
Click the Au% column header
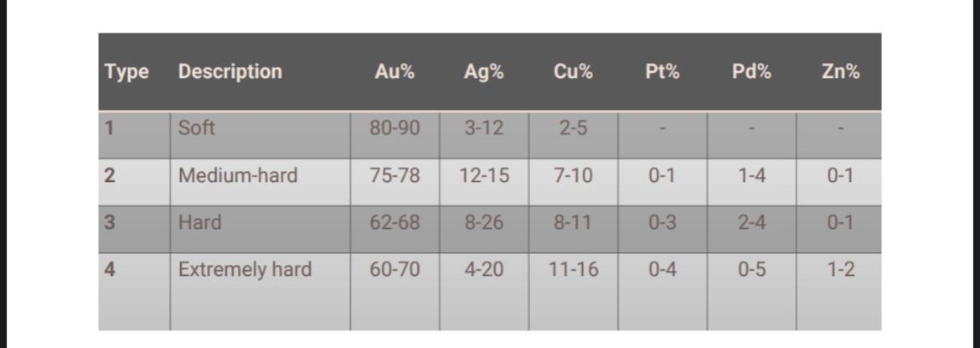point(395,71)
